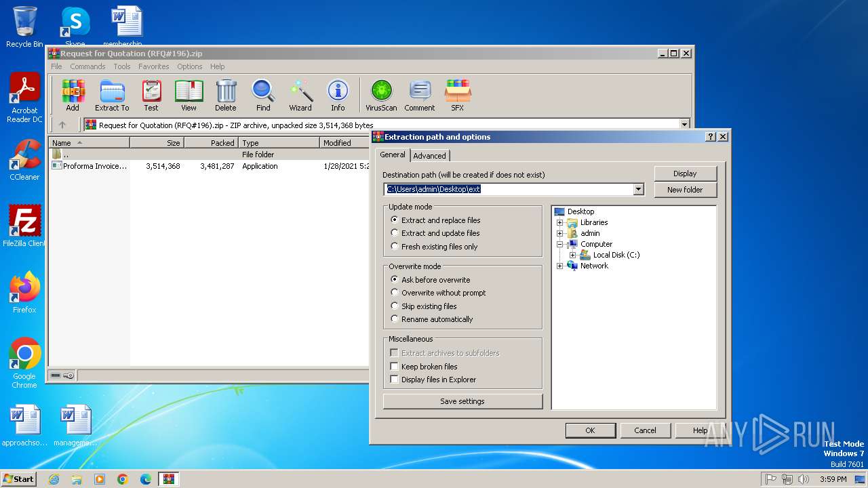Click the Test archive toolbar icon
Screen dimensions: 868x488
(151, 96)
